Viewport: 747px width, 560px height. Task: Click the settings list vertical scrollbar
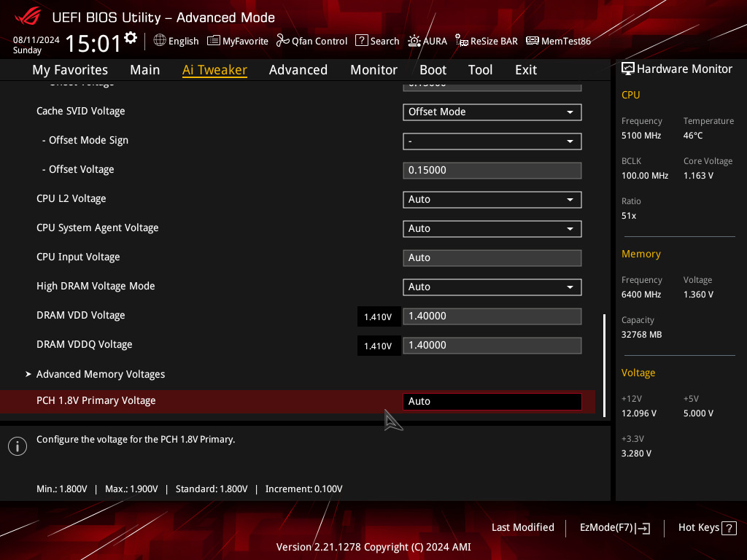pyautogui.click(x=604, y=365)
